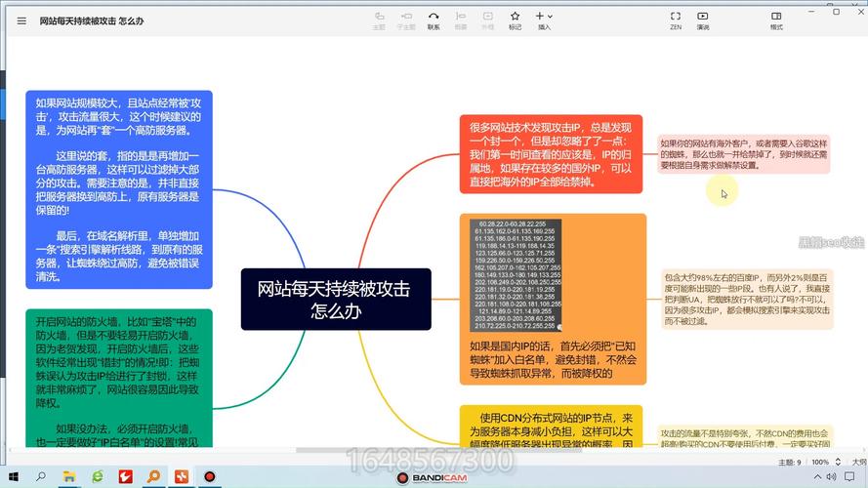
Task: Open Windows taskbar search
Action: (x=41, y=476)
